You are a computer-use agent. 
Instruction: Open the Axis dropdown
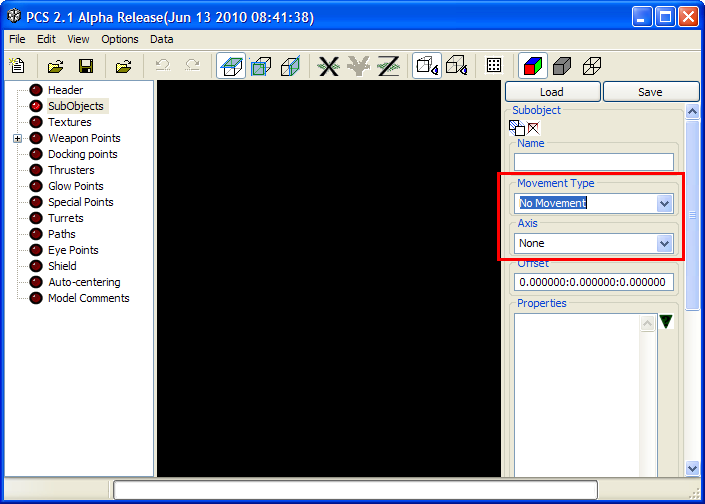coord(665,243)
